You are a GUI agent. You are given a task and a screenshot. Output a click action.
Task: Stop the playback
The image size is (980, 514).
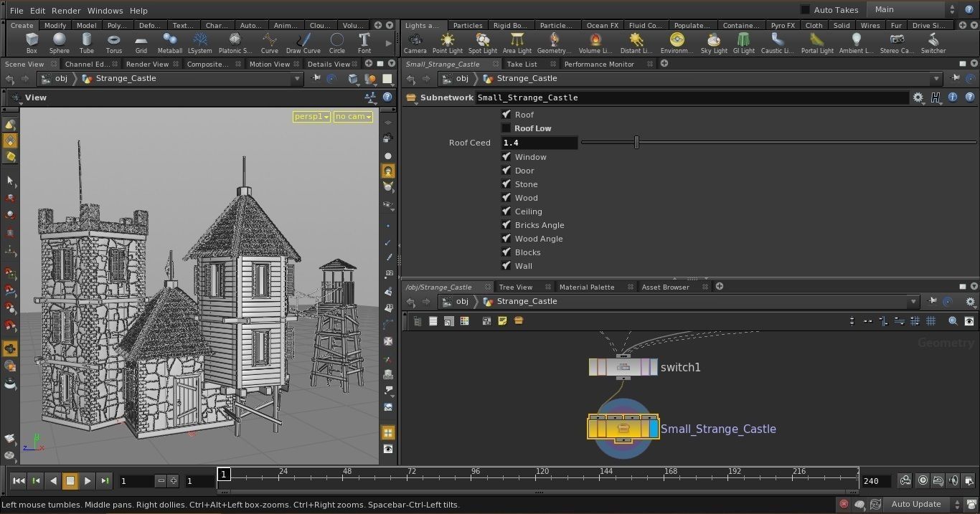[70, 481]
